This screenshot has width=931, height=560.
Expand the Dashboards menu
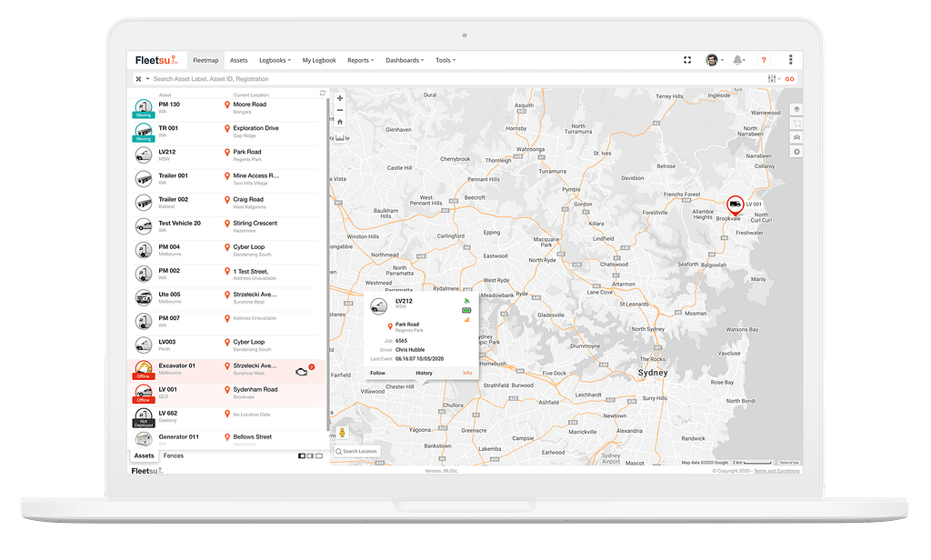tap(405, 60)
